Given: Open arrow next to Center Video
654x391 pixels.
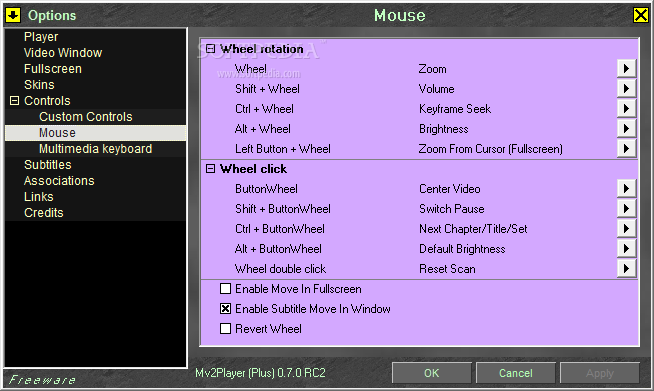Looking at the screenshot, I should tap(626, 189).
